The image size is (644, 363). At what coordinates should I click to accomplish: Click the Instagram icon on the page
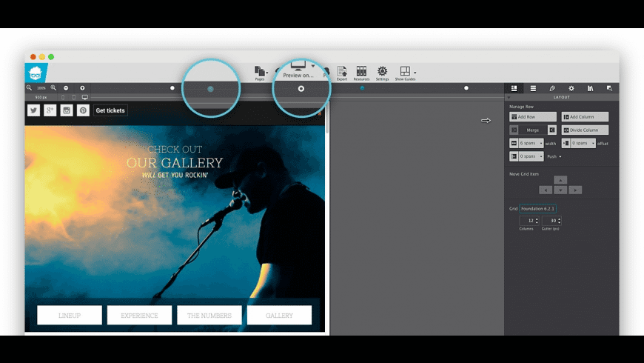67,110
